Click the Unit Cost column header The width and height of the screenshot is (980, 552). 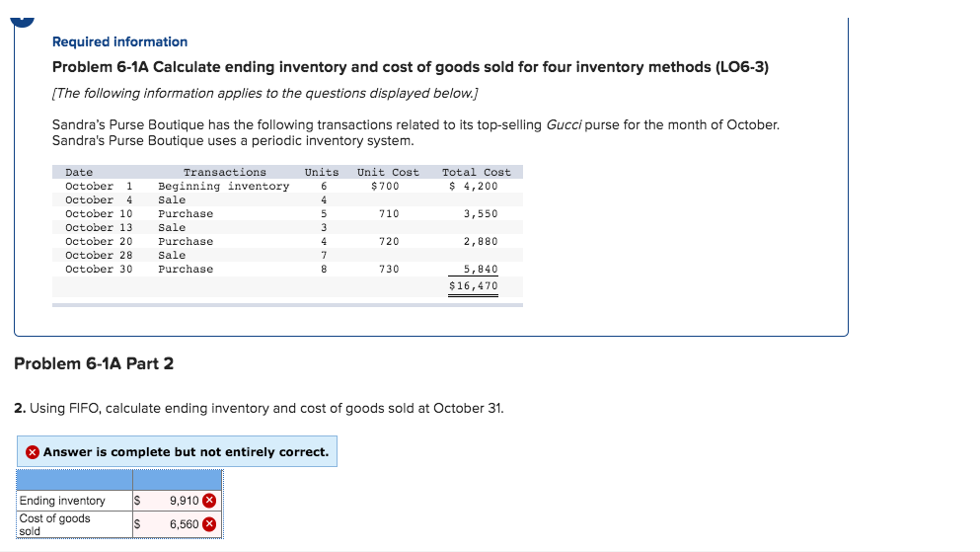coord(388,172)
